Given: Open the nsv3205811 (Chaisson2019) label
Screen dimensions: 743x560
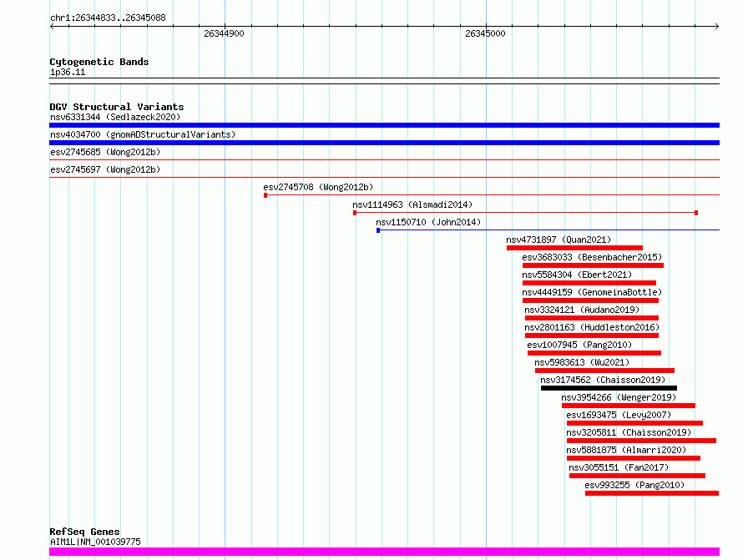Looking at the screenshot, I should [629, 432].
